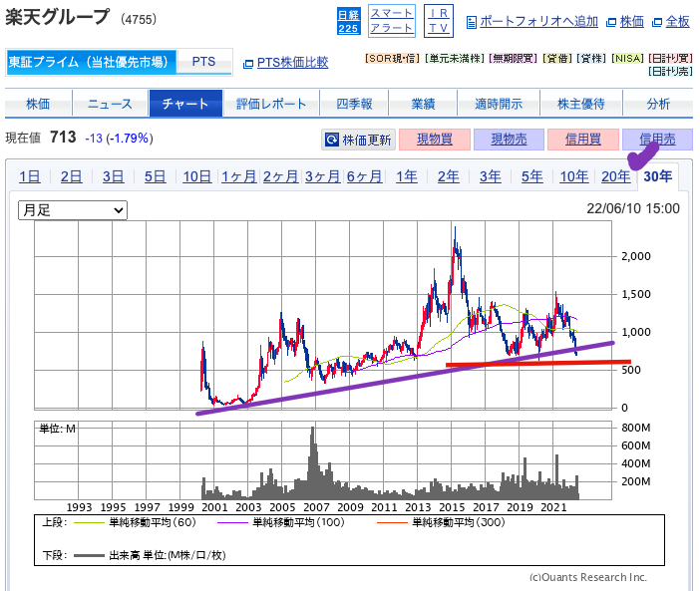Click the 単純移動平均(300) legend entry

click(x=441, y=522)
